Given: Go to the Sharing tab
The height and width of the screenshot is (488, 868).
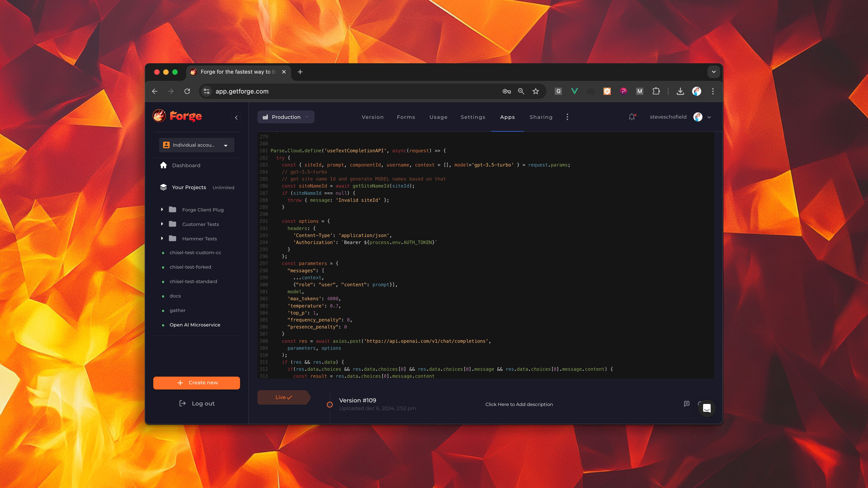Looking at the screenshot, I should 541,117.
